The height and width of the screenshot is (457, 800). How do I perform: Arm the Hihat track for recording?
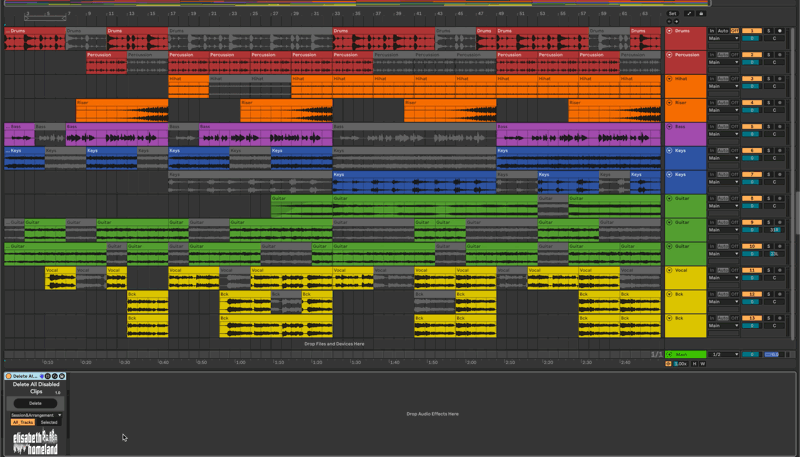tap(780, 79)
